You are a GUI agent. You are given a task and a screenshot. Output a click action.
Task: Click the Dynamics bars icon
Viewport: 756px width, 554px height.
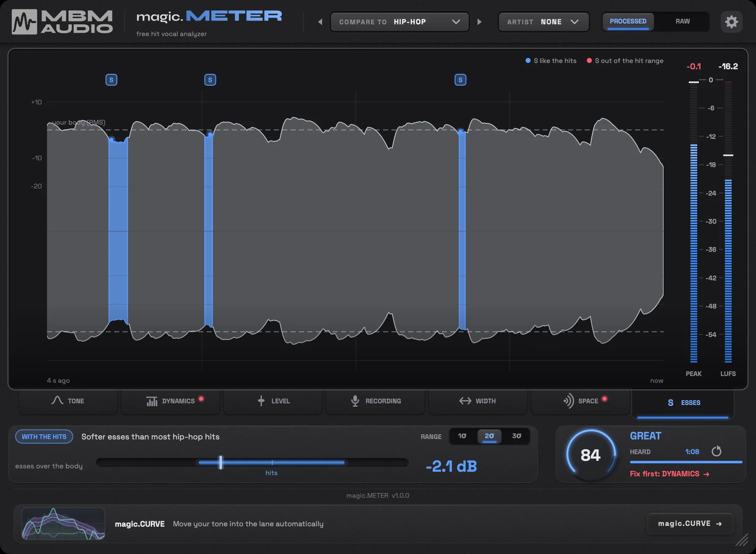[x=152, y=401]
